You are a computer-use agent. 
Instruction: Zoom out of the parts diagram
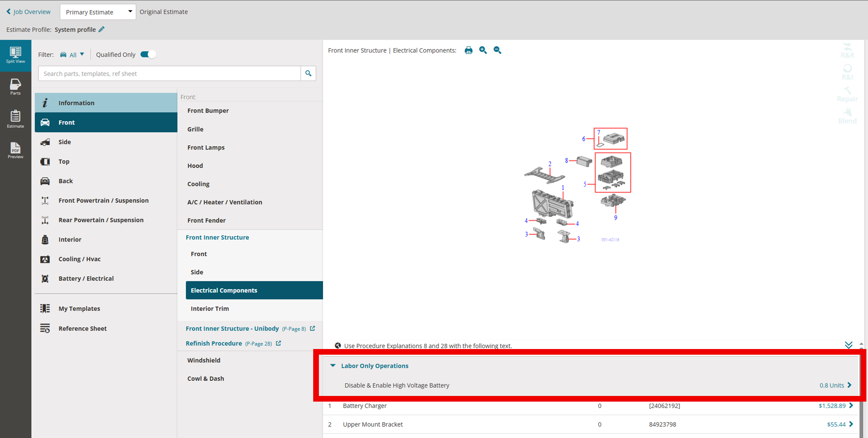[497, 50]
